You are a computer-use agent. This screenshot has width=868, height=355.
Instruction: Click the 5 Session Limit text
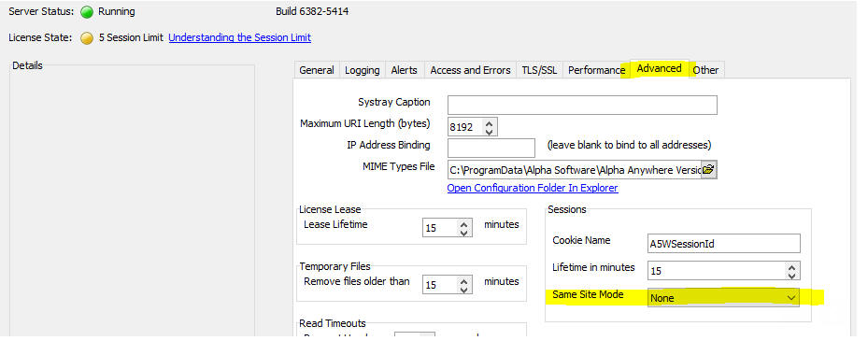[x=131, y=37]
